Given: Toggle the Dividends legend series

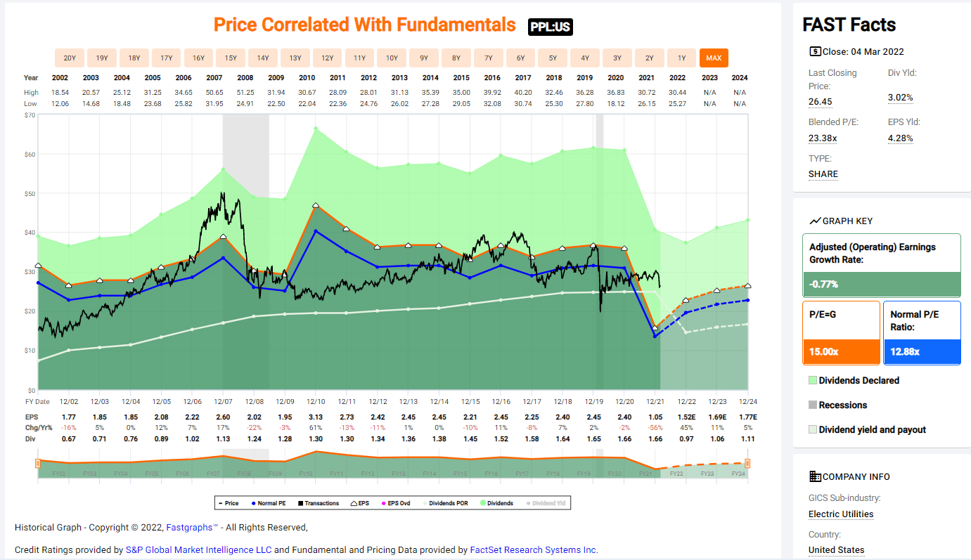Looking at the screenshot, I should (496, 503).
